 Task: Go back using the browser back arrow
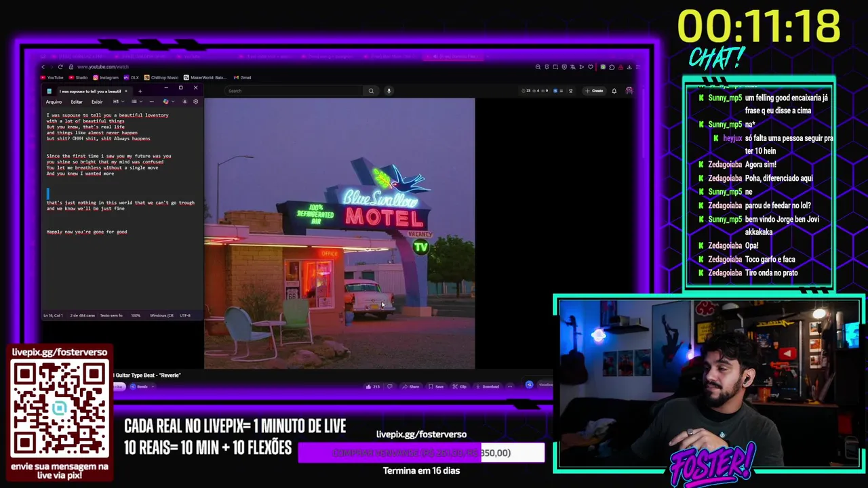(x=43, y=67)
